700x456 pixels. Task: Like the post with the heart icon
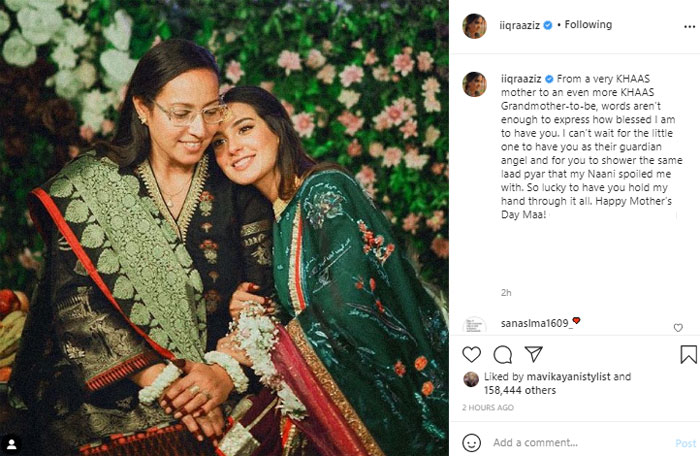[472, 354]
